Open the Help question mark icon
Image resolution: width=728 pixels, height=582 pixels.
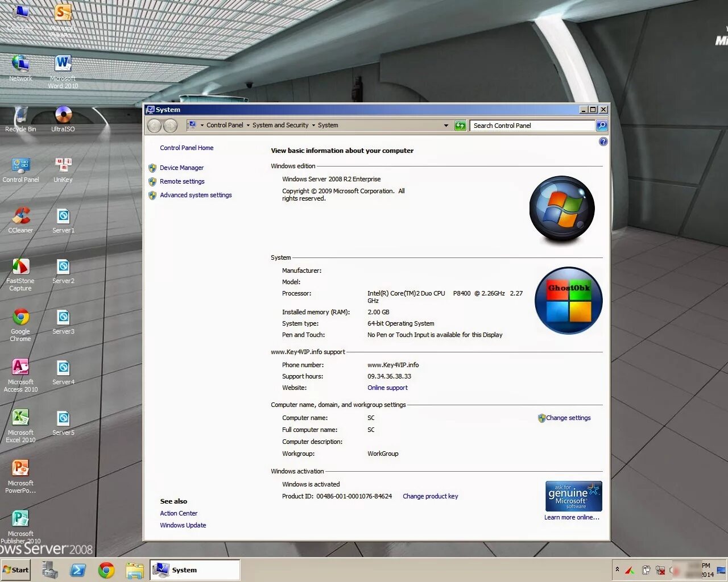[x=603, y=142]
